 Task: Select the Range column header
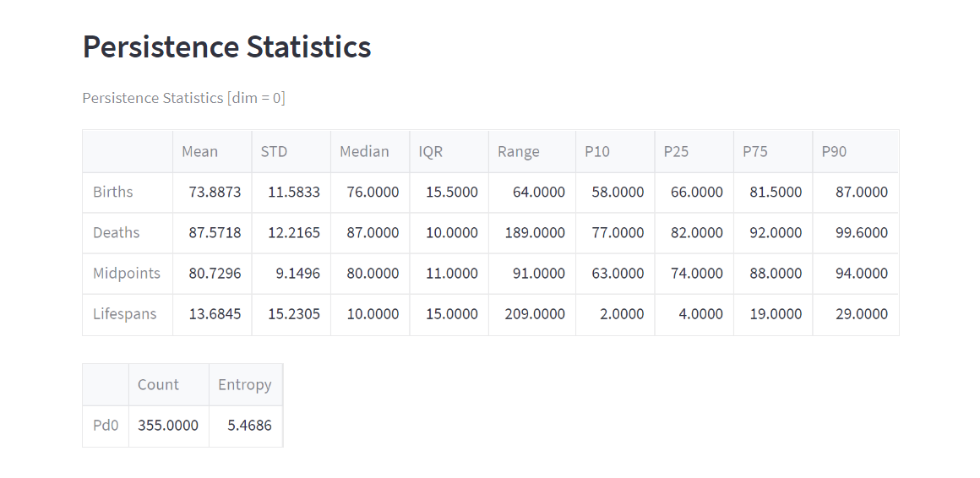coord(518,152)
